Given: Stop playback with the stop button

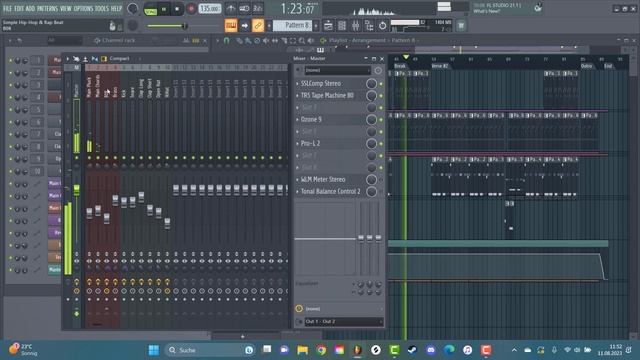Looking at the screenshot, I should tap(177, 9).
